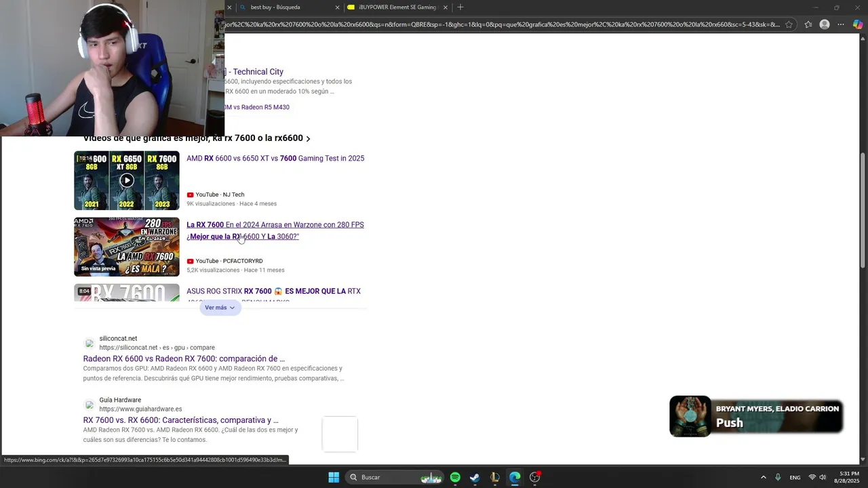
Task: Click the PCFACTORYRD Warzone video thumbnail
Action: pos(127,247)
